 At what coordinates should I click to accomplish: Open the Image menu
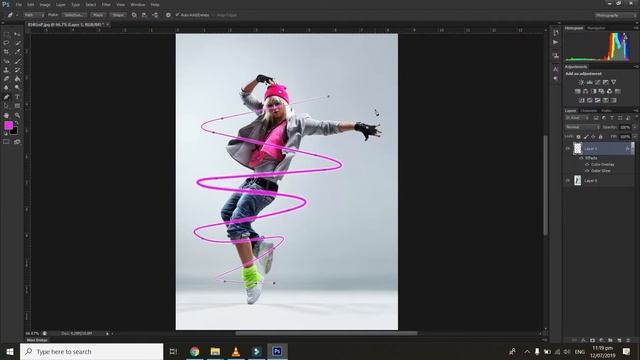point(45,4)
